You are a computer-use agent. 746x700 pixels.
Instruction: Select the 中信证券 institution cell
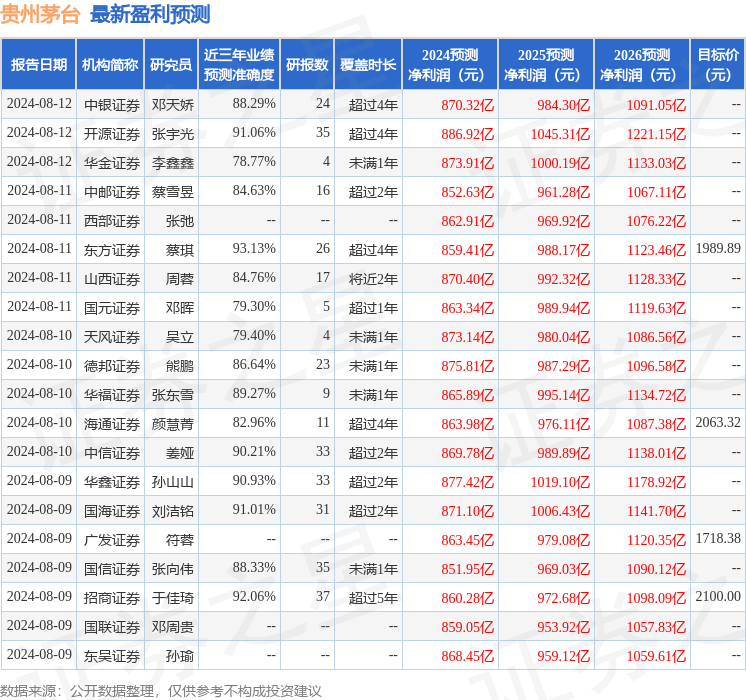click(x=112, y=454)
